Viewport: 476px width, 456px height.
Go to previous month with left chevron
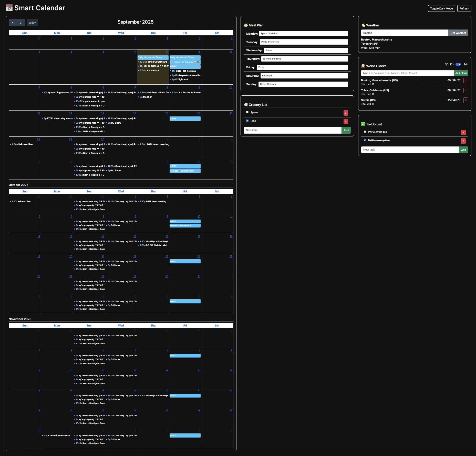pyautogui.click(x=13, y=23)
